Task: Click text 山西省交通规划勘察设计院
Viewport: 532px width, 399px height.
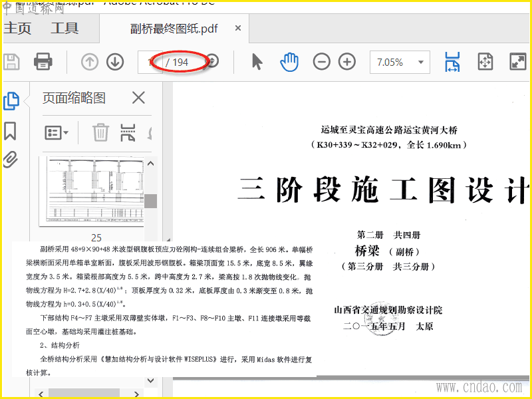Action: click(388, 310)
